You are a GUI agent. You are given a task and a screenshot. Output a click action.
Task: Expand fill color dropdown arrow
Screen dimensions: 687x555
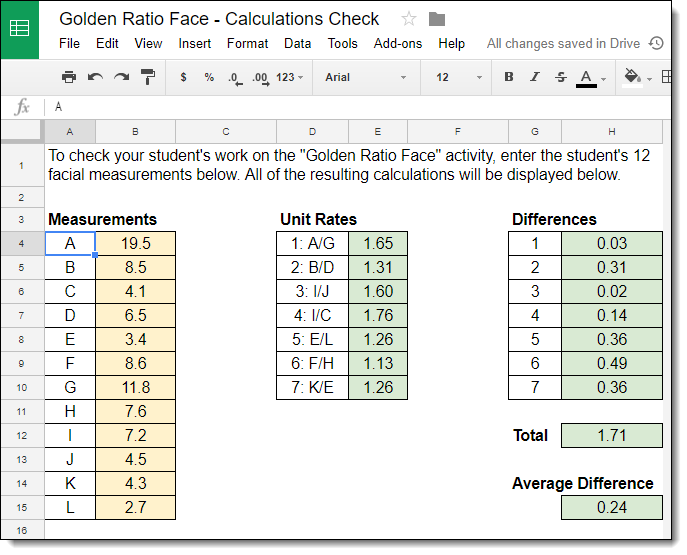click(x=649, y=79)
